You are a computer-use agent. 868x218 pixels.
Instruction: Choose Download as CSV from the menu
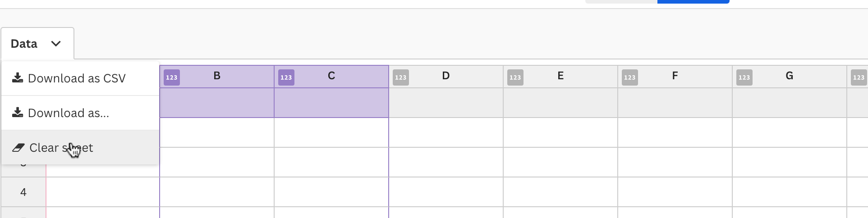coord(77,78)
